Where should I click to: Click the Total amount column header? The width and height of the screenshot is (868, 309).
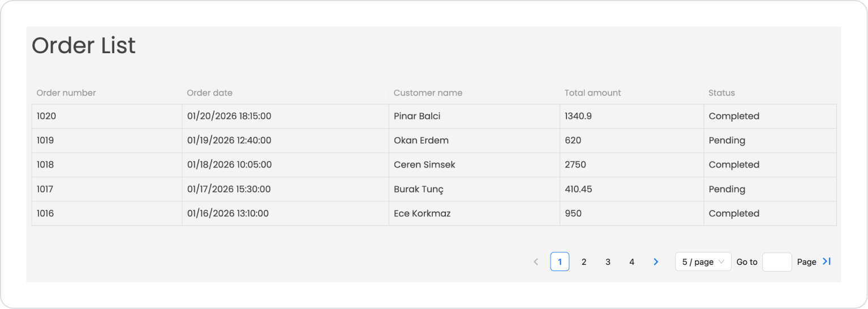[x=592, y=93]
